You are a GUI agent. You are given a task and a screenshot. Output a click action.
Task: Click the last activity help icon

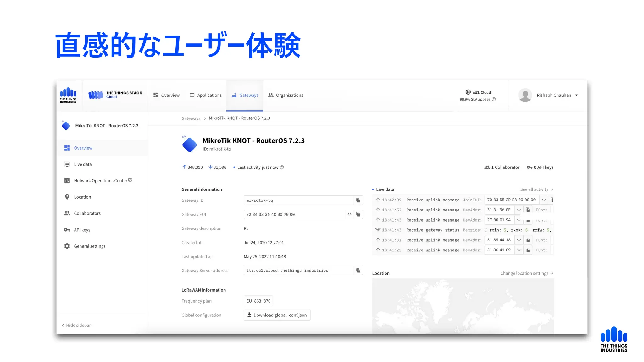[282, 167]
